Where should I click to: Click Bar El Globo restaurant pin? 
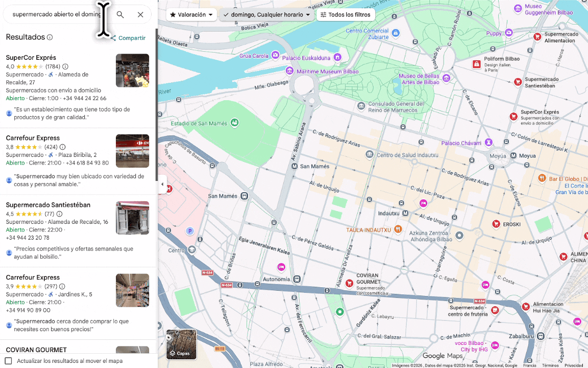click(x=542, y=178)
